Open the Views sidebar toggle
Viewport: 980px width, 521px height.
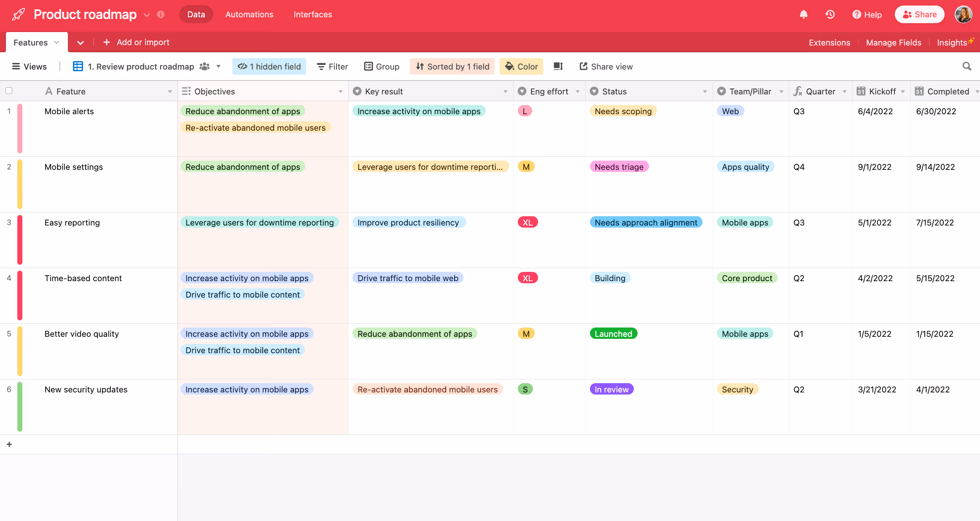coord(29,66)
